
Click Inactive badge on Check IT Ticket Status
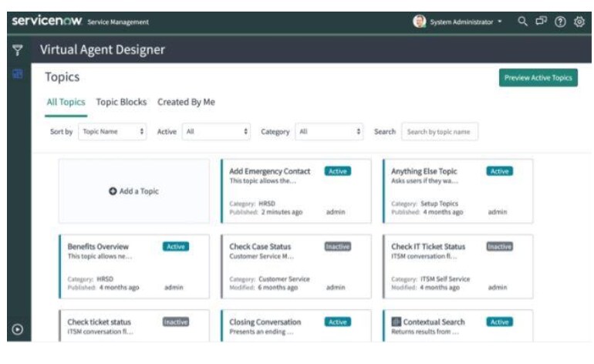500,247
